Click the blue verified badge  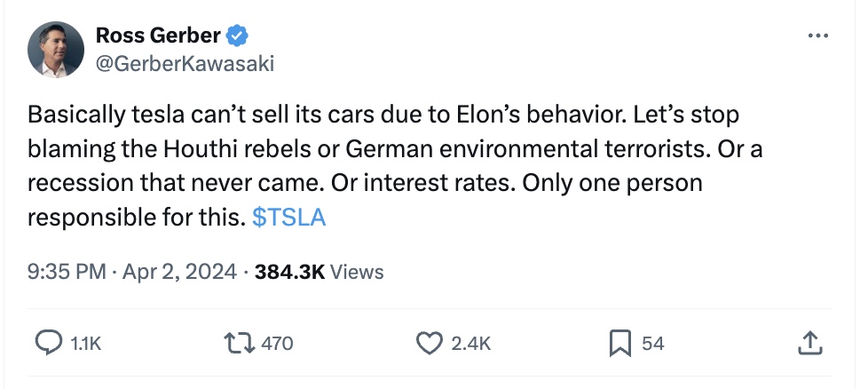click(238, 36)
